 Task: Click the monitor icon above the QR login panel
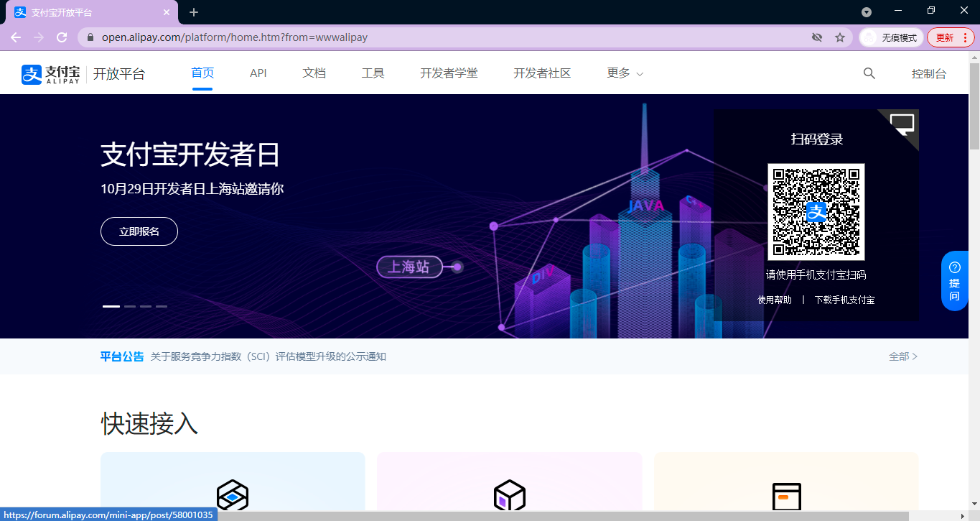[x=902, y=124]
